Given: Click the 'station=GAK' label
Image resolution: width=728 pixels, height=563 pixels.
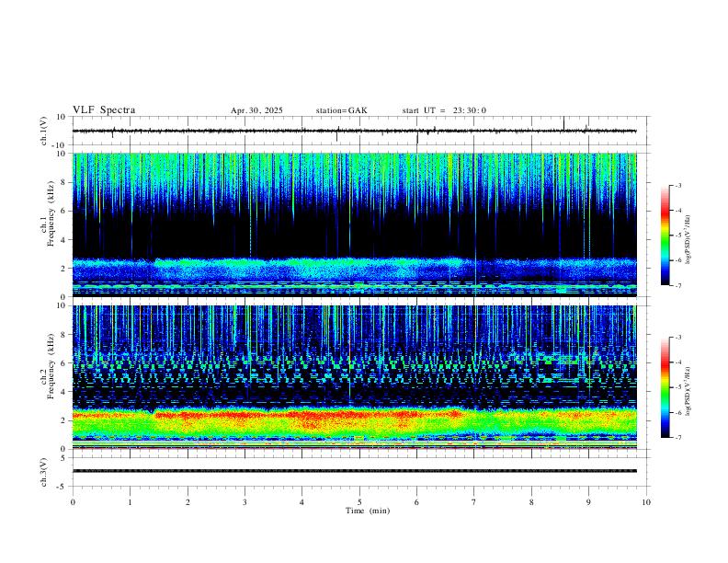Looking at the screenshot, I should tap(341, 110).
